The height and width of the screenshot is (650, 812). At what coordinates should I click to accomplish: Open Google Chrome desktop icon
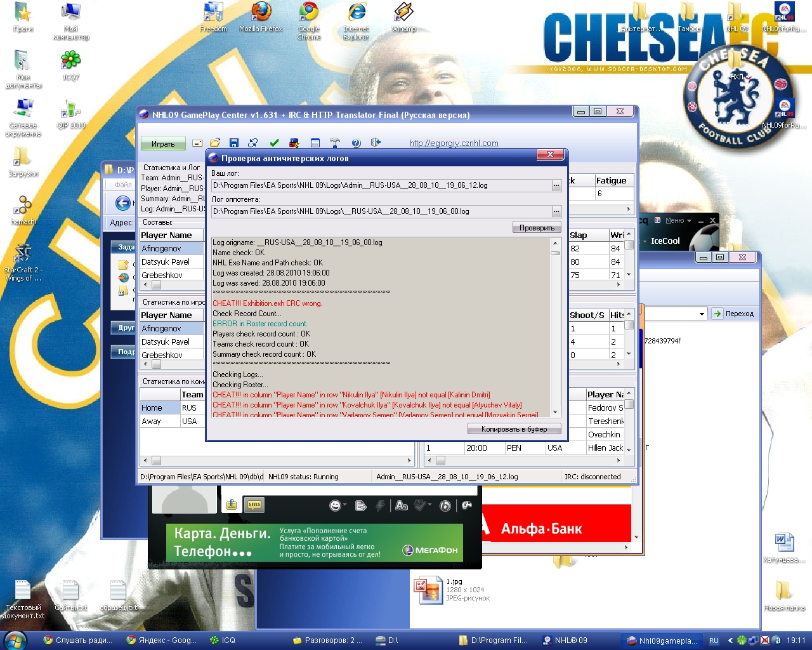click(309, 21)
